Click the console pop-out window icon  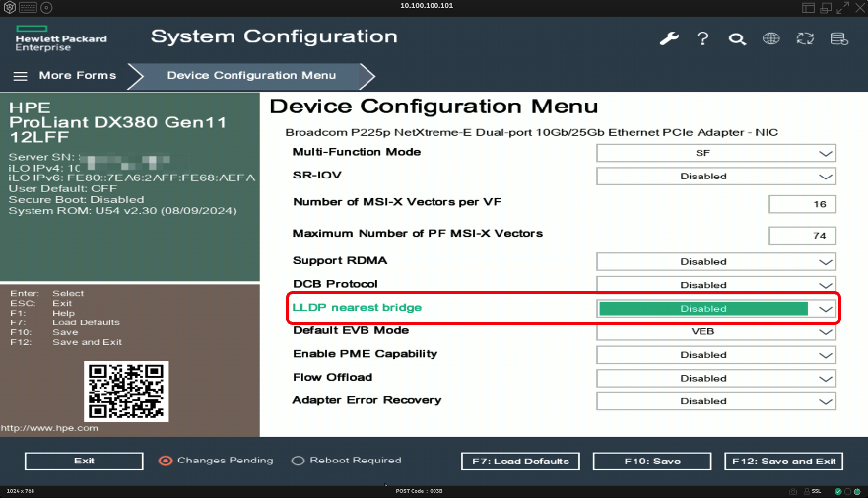click(x=826, y=8)
